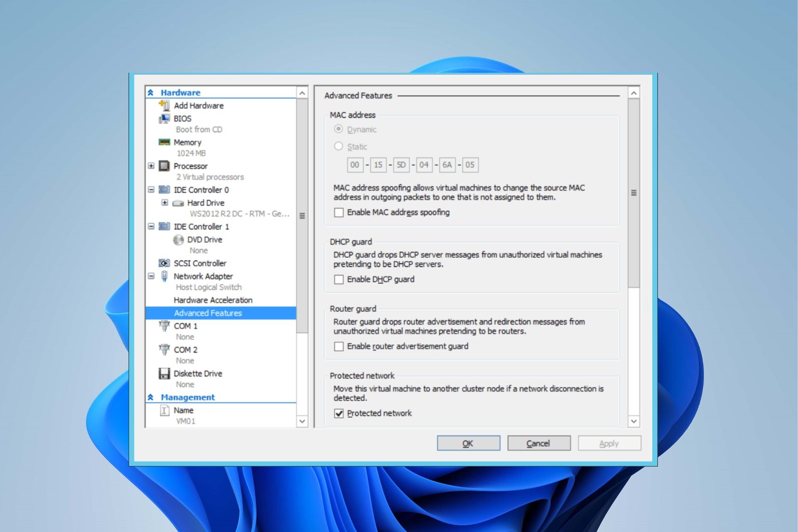Click the SCSI Controller icon

tap(164, 263)
